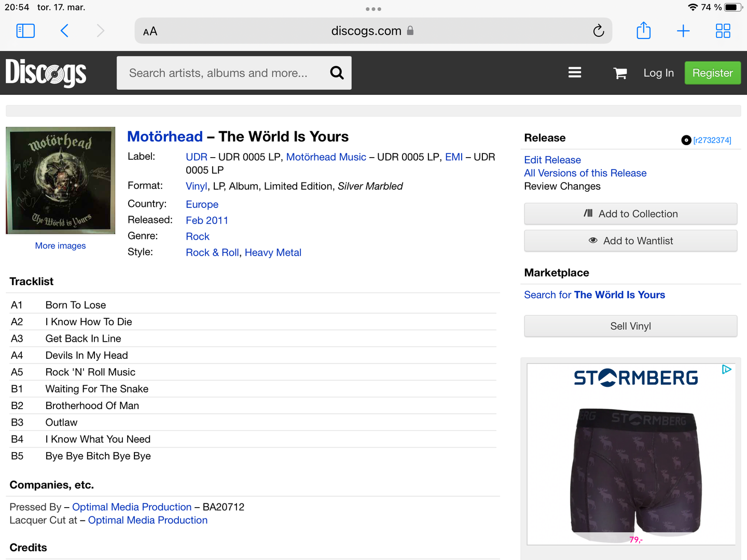Open the Motörhead Music label link

(x=326, y=157)
